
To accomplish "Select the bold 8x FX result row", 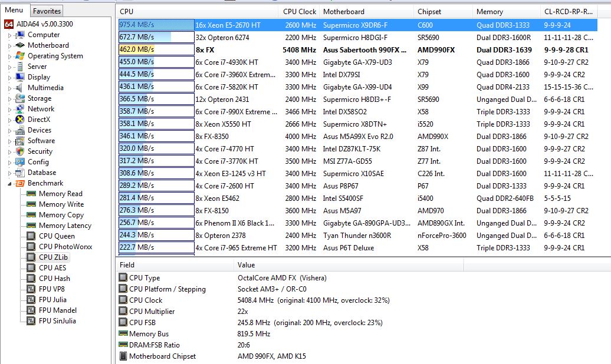I will pyautogui.click(x=358, y=50).
